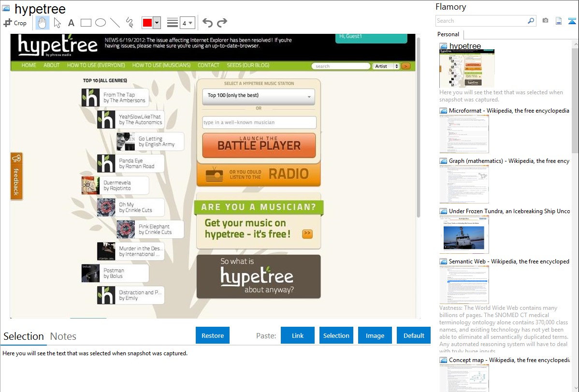Open the Semantic Web snapshot thumbnail
The image size is (579, 392).
click(464, 285)
